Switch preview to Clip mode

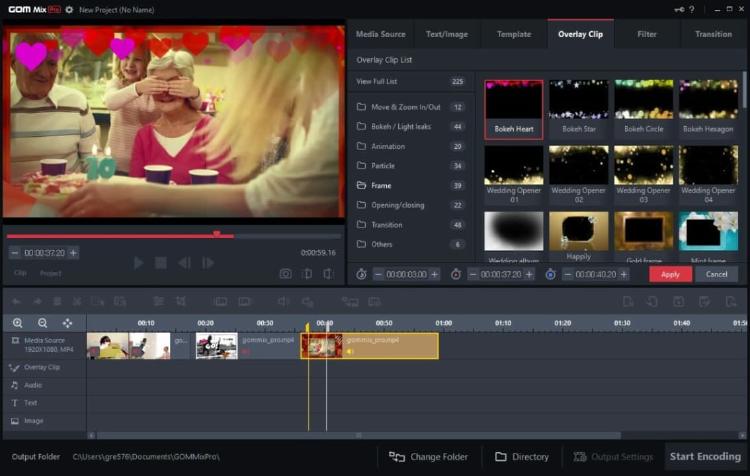tap(20, 273)
